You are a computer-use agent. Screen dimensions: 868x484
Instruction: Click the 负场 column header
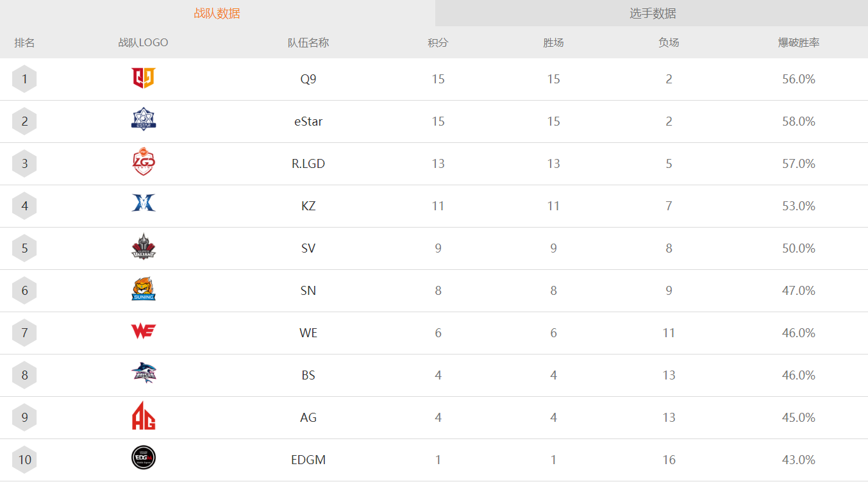[x=669, y=43]
